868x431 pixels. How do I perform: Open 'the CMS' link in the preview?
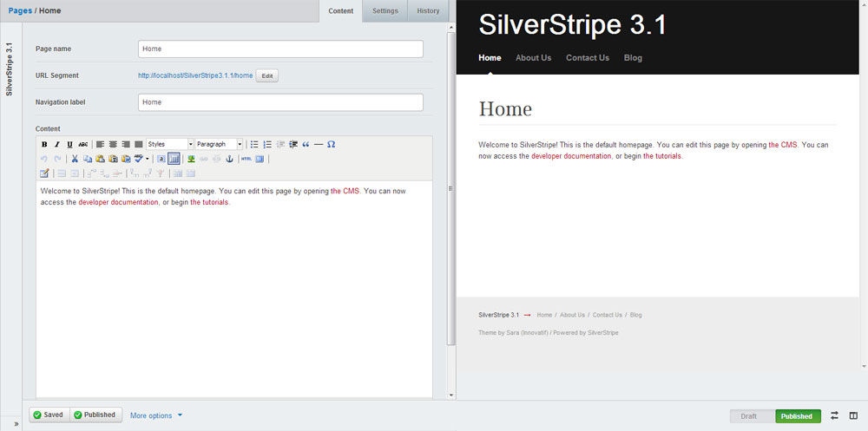click(x=783, y=145)
